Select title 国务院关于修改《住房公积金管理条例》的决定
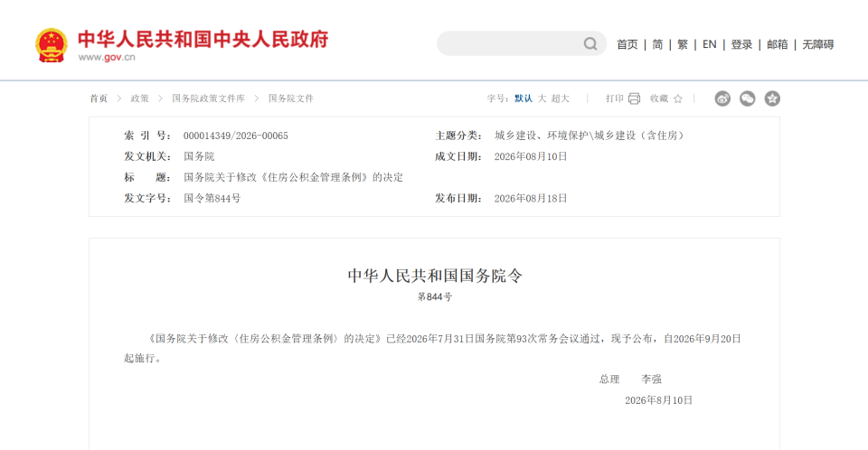This screenshot has width=868, height=450. point(293,178)
